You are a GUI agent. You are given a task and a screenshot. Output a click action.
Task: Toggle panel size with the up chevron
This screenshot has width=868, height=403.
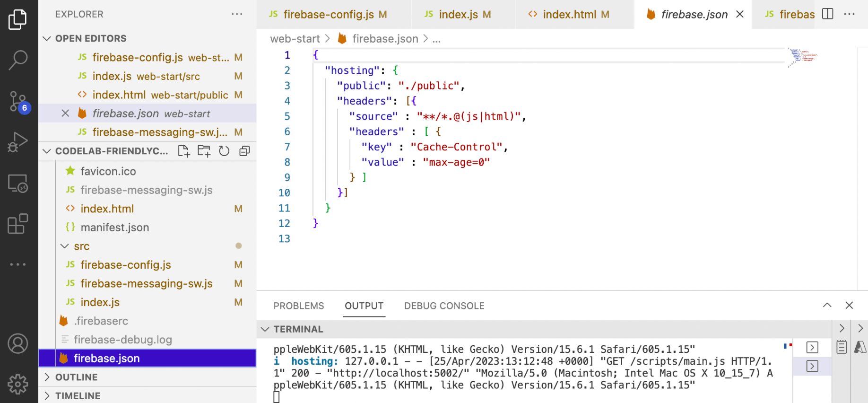pos(827,306)
